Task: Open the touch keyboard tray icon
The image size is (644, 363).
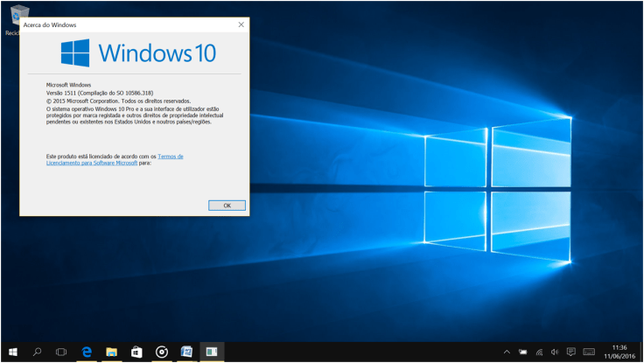Action: tap(589, 352)
